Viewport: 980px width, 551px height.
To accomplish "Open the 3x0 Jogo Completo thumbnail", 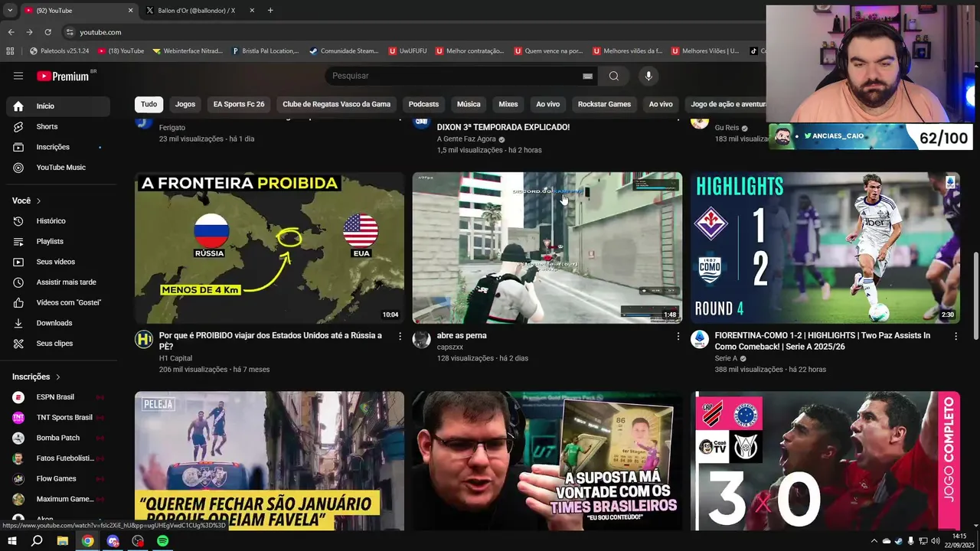I will pos(825,461).
